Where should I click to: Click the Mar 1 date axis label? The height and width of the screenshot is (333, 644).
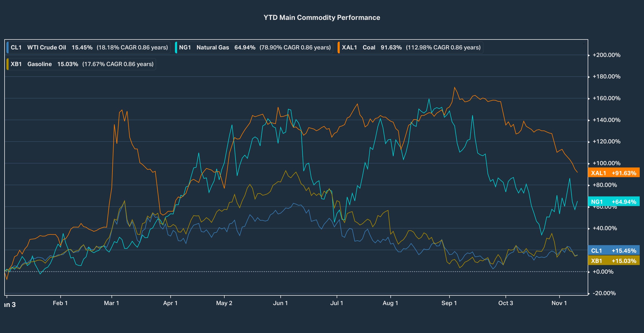[x=111, y=303]
